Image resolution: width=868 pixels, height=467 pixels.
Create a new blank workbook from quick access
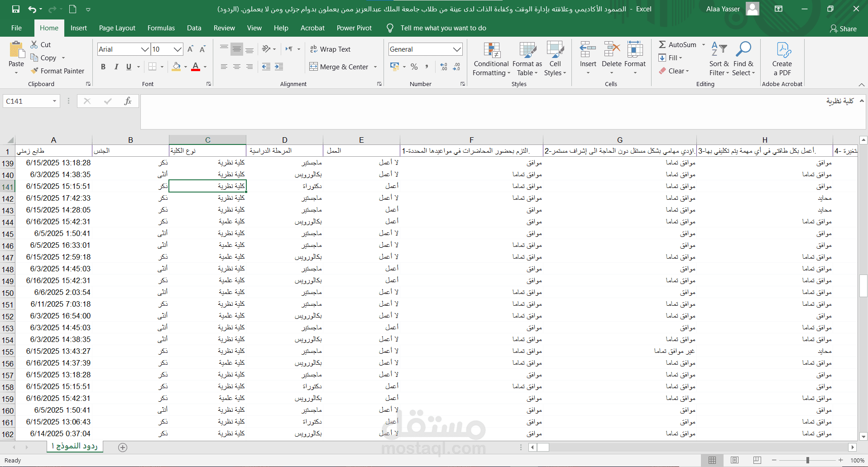pos(72,9)
